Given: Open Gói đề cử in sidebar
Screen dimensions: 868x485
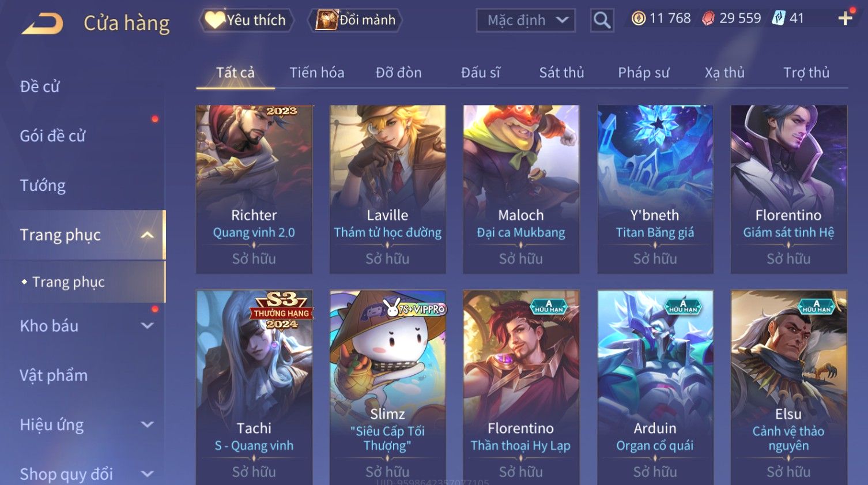Looking at the screenshot, I should 52,136.
